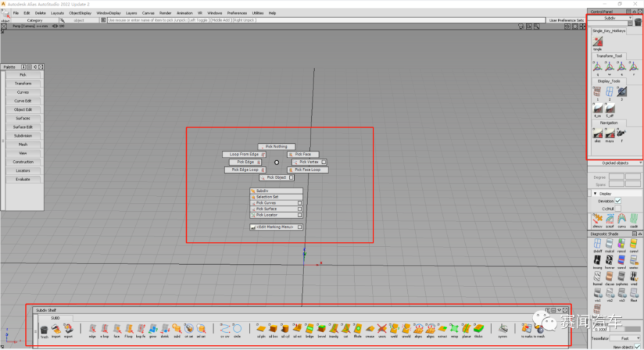644x350 pixels.
Task: Collapse the Display section triangle
Action: (595, 193)
